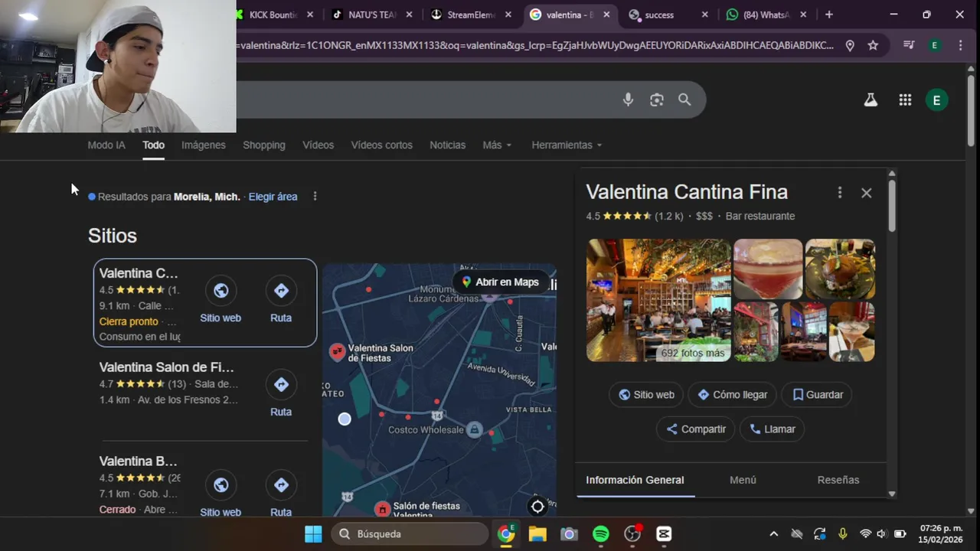The width and height of the screenshot is (980, 551).
Task: Open three-dot options in Valentina Cantina Fina panel
Action: coord(840,193)
